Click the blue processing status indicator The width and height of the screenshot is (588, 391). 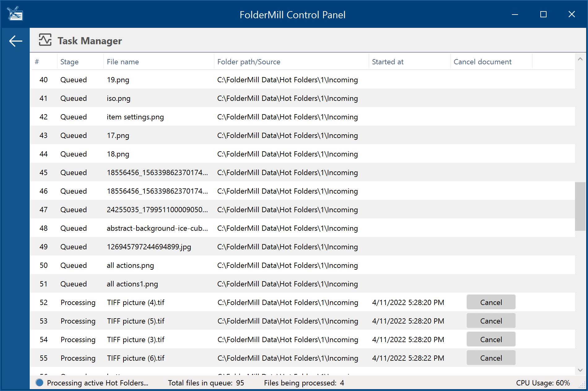(39, 383)
